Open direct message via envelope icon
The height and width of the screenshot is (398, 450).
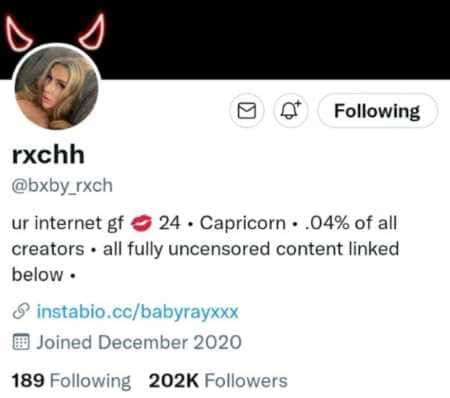[247, 111]
